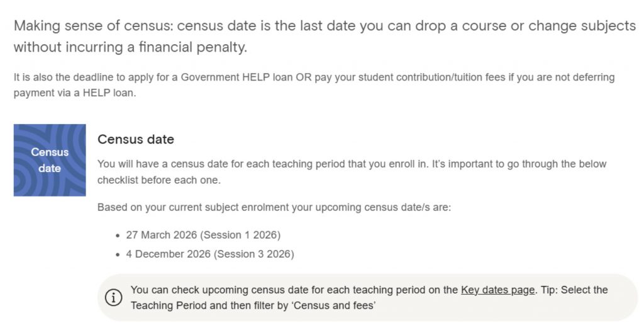Click the bullet beside the 27 March date
This screenshot has height=330, width=644.
pos(118,236)
